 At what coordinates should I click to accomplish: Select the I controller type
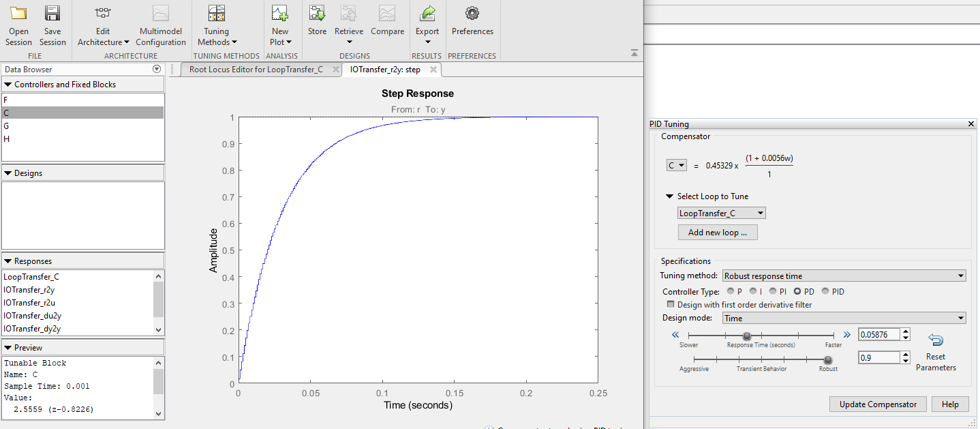click(x=752, y=291)
